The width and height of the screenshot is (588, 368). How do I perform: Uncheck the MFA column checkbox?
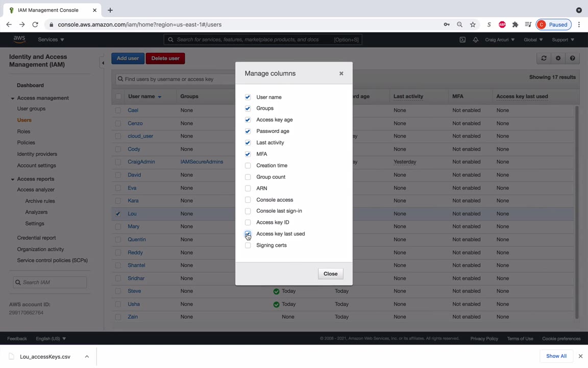pyautogui.click(x=248, y=154)
